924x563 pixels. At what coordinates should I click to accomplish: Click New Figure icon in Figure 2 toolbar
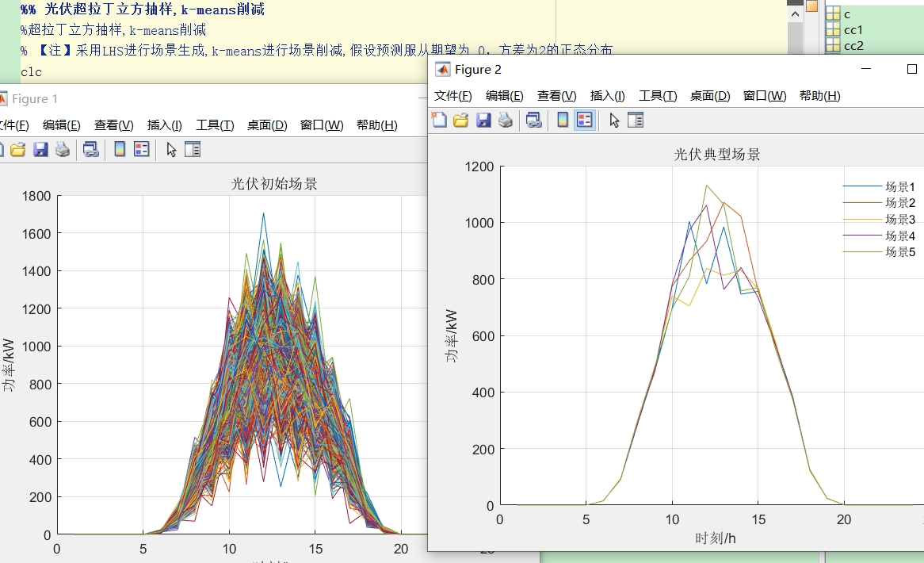(x=439, y=121)
